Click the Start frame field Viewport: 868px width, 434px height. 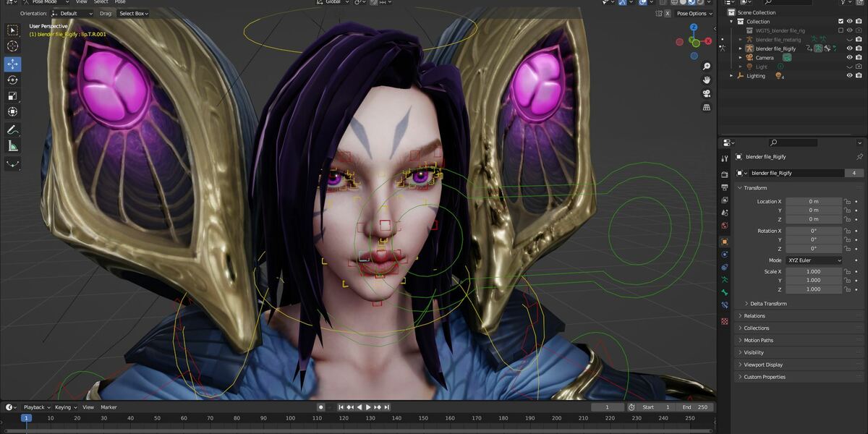657,407
